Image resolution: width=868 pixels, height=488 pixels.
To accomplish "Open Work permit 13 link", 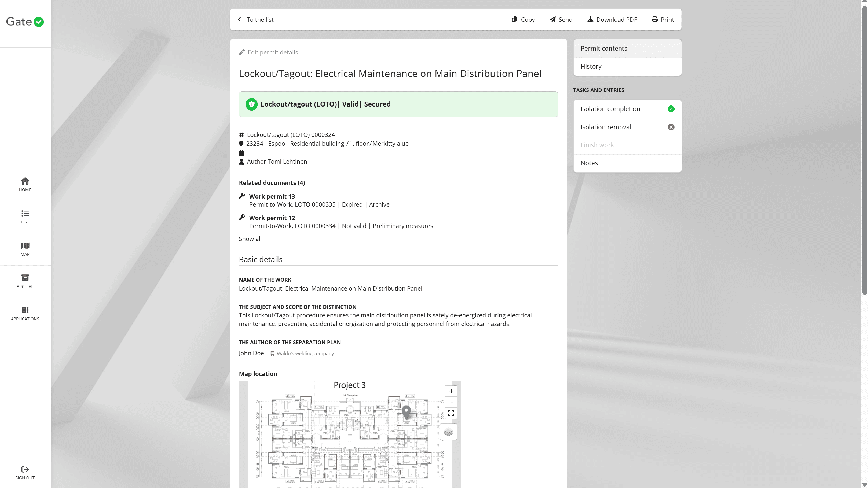I will [x=272, y=196].
